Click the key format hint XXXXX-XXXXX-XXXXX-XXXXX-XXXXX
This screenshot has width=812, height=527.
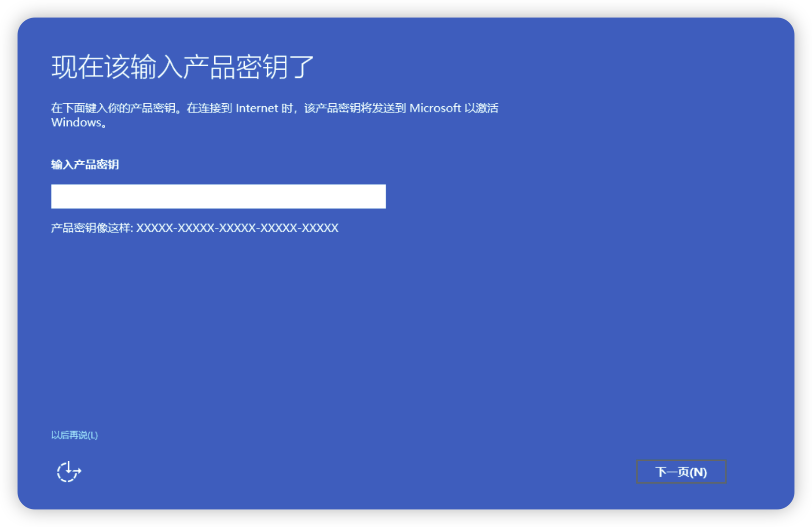[237, 228]
